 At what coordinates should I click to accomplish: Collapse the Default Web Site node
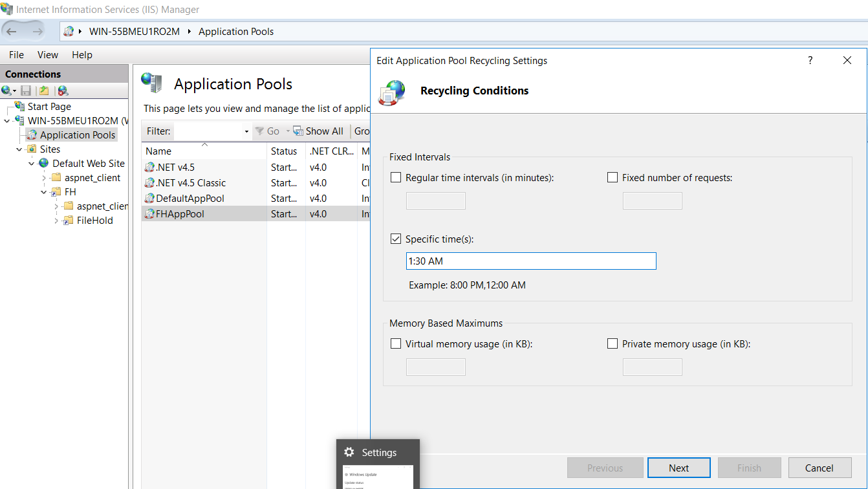[x=31, y=163]
